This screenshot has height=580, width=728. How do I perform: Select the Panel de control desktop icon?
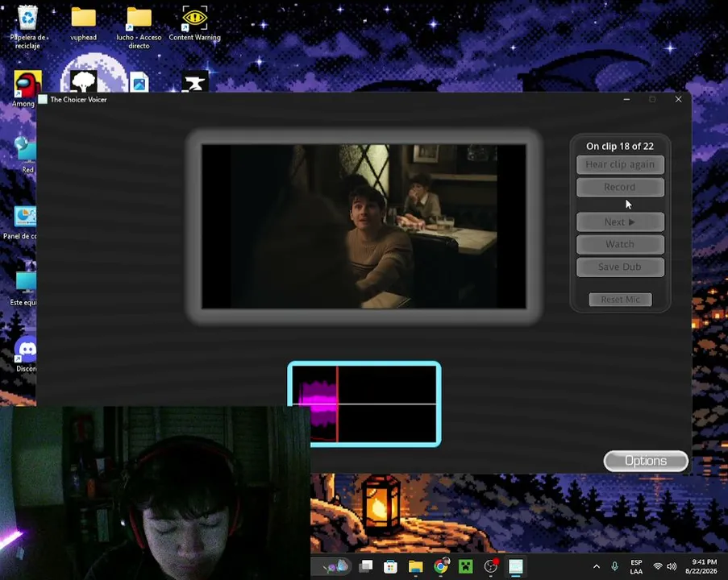pos(20,222)
